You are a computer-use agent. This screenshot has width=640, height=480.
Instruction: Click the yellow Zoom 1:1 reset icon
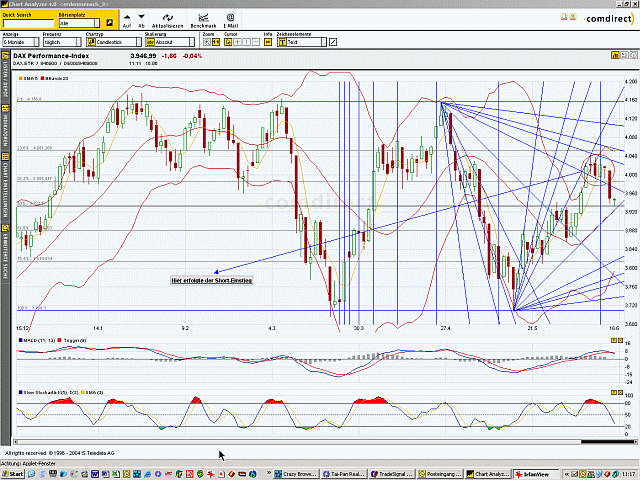click(x=216, y=42)
